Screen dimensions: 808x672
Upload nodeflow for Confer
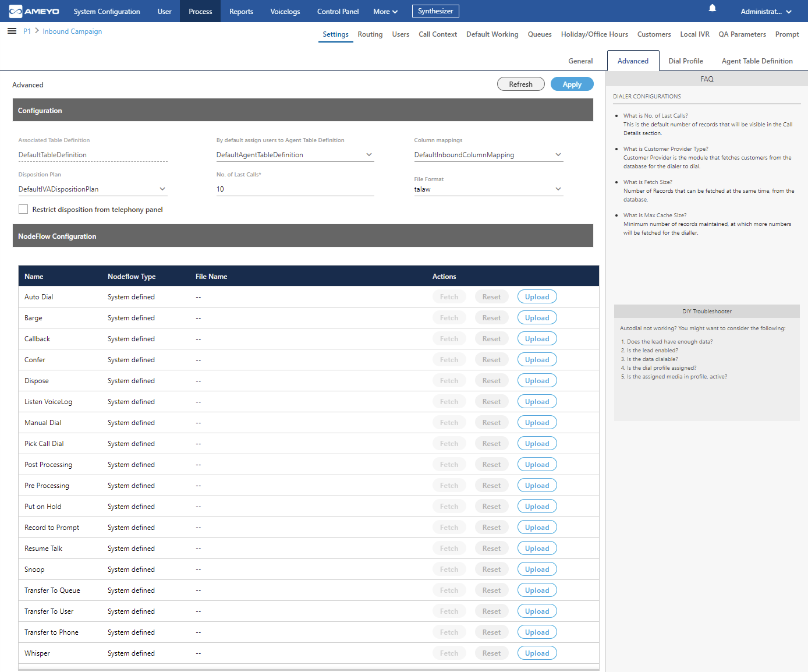[x=537, y=360]
